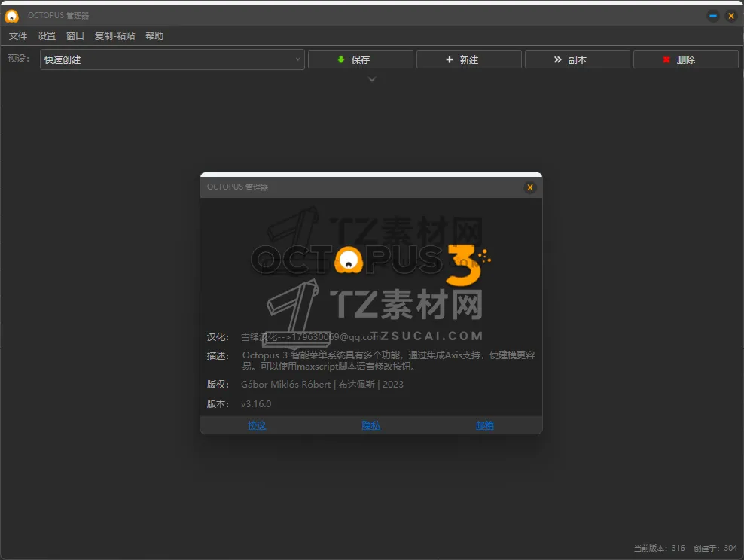Image resolution: width=744 pixels, height=560 pixels.
Task: Click the red X icon on 删除 button
Action: click(666, 59)
